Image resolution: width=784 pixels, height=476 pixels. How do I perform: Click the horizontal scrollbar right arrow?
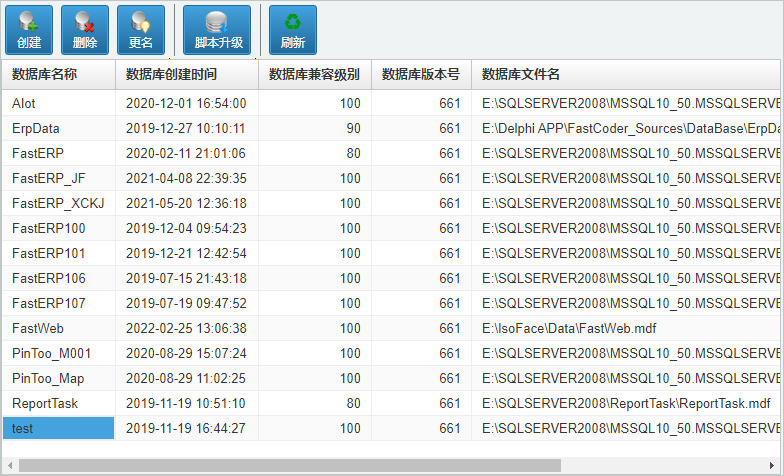pos(772,466)
